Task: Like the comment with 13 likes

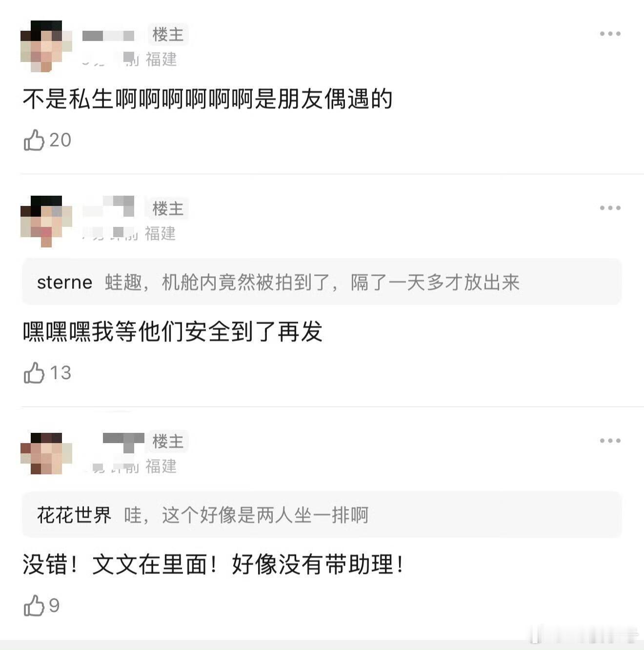Action: coord(34,373)
